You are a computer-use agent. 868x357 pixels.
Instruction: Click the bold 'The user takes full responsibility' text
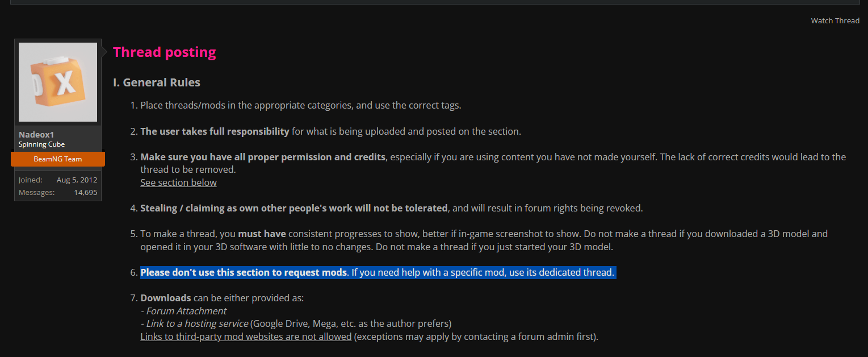pyautogui.click(x=215, y=131)
